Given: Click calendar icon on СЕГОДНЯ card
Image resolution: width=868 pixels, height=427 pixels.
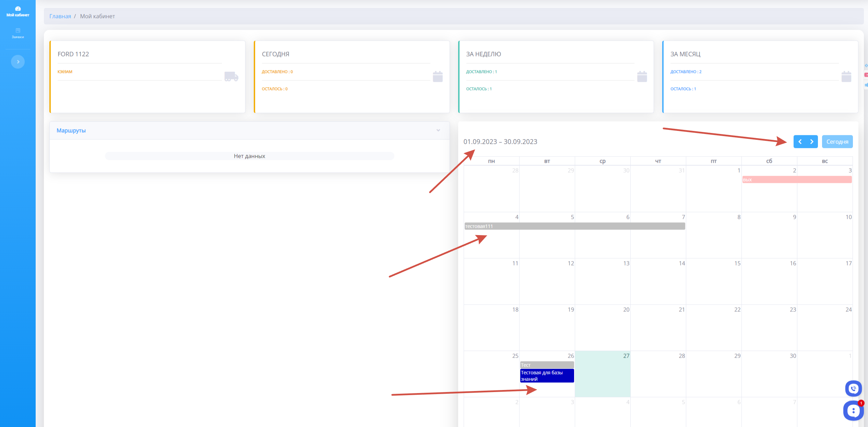Looking at the screenshot, I should coord(438,76).
